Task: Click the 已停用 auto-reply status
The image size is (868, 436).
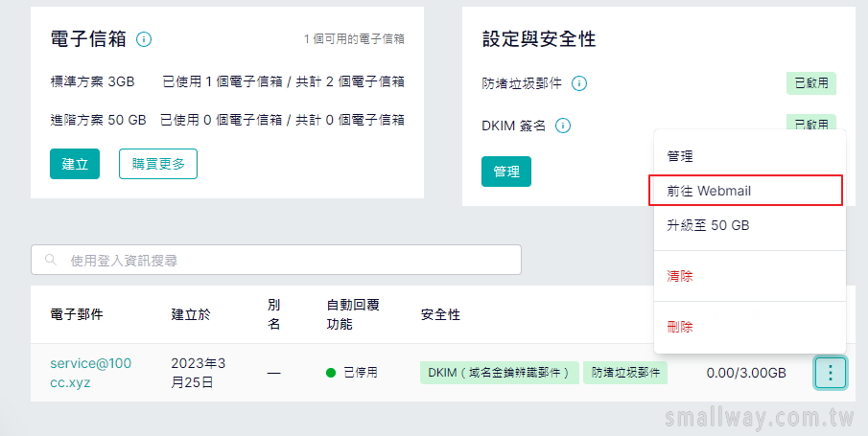Action: click(352, 373)
